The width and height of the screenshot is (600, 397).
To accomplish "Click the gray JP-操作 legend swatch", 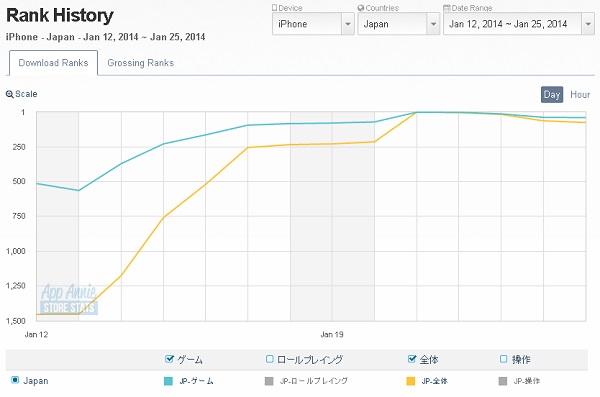I will [x=503, y=381].
